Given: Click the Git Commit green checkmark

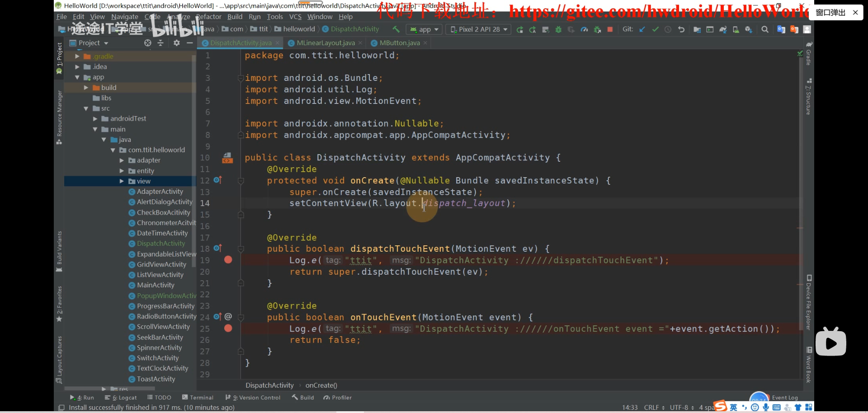Looking at the screenshot, I should 655,29.
